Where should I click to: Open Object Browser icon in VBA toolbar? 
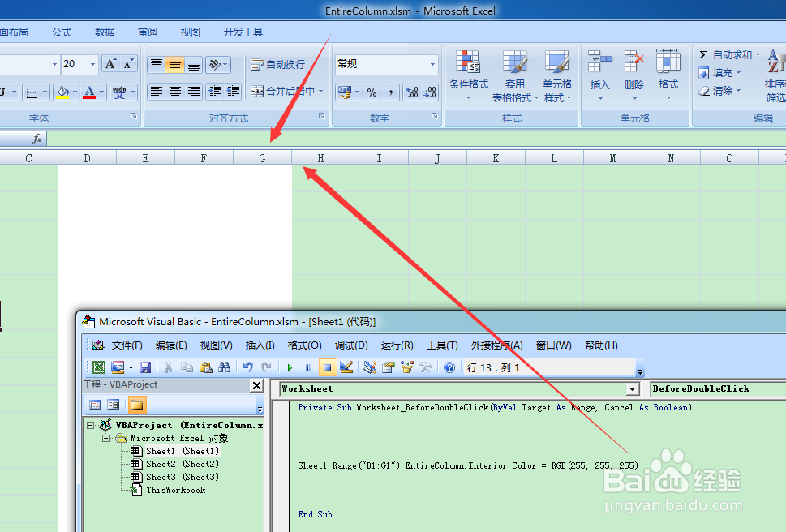(x=407, y=367)
